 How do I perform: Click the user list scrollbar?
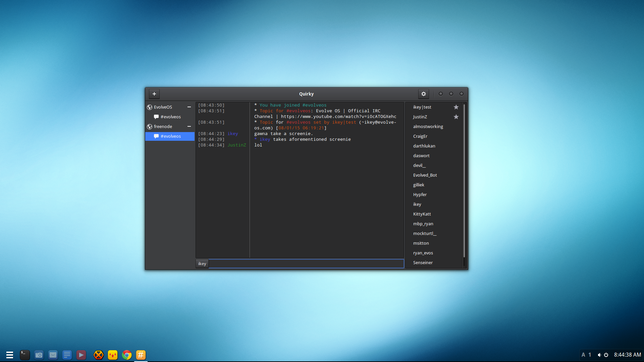tap(464, 181)
